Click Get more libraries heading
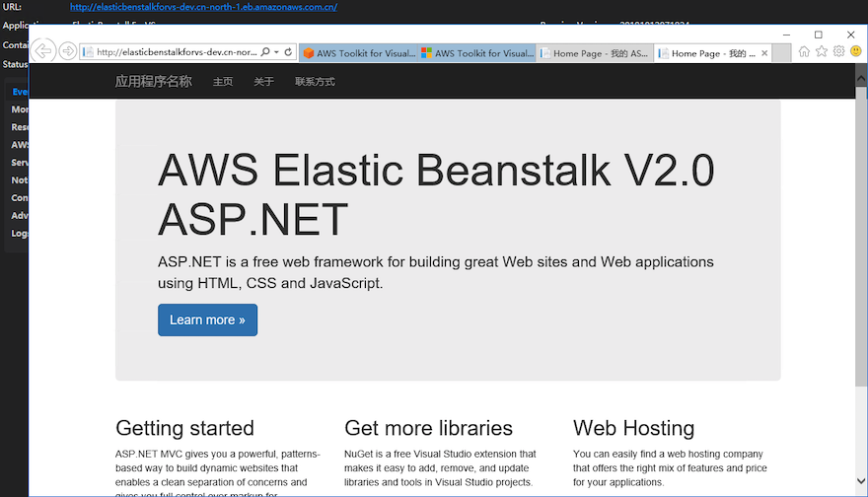The image size is (868, 497). 428,428
